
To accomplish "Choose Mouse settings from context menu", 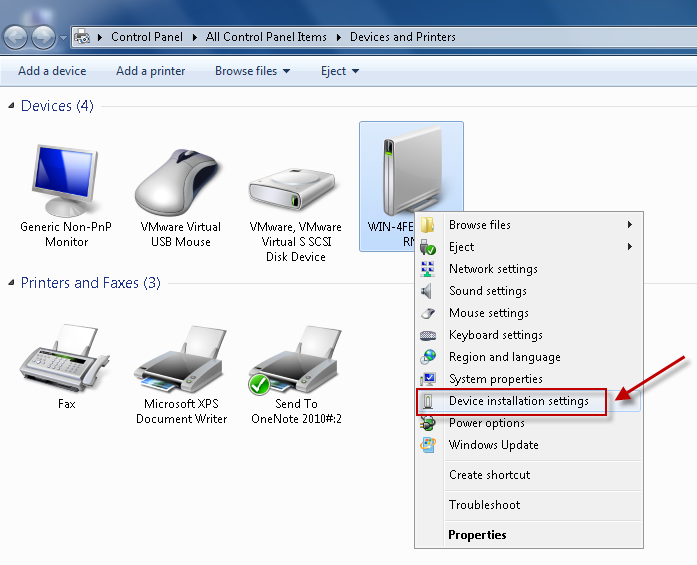I will click(529, 313).
